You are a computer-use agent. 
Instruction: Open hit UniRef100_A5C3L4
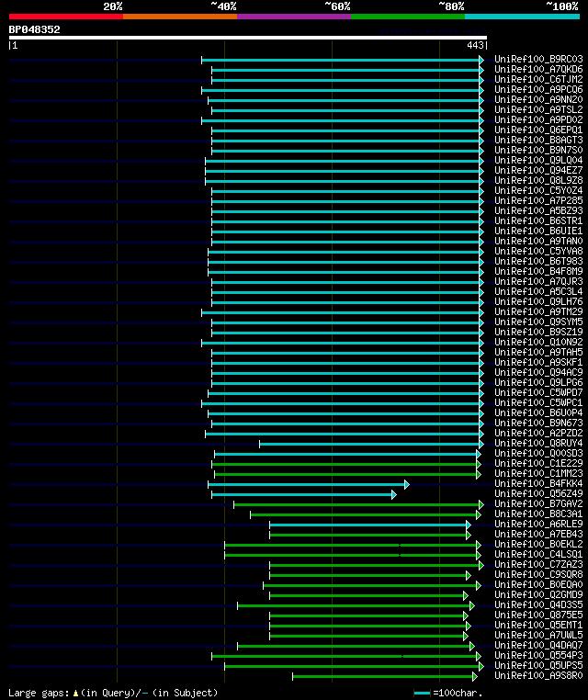538,291
